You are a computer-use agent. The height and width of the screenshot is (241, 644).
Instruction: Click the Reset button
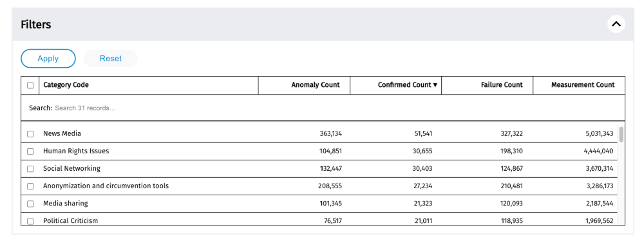tap(111, 59)
